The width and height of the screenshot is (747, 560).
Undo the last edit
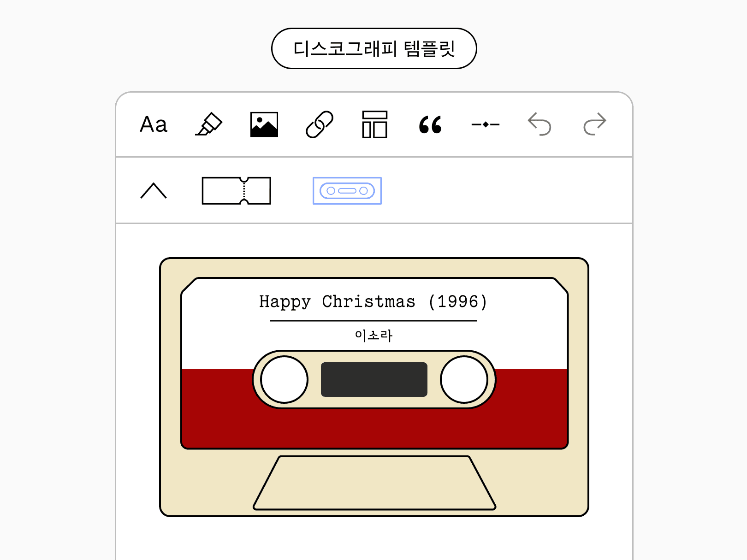tap(539, 124)
